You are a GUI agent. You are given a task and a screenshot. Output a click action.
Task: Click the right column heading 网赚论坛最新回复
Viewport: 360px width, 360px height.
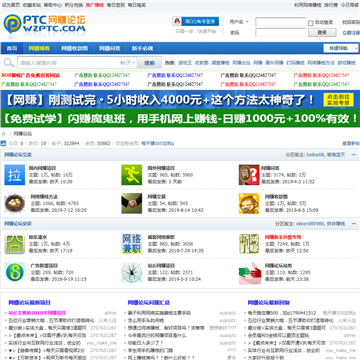point(269,303)
